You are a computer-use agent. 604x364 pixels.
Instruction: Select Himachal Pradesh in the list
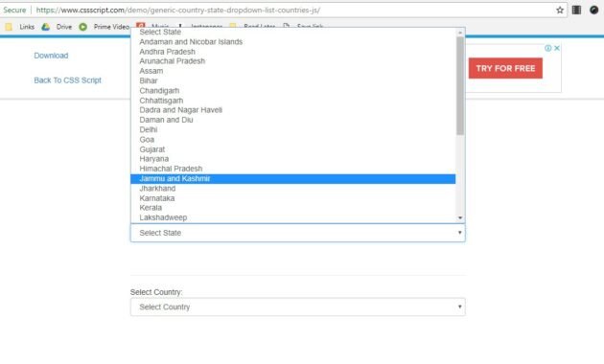coord(292,169)
